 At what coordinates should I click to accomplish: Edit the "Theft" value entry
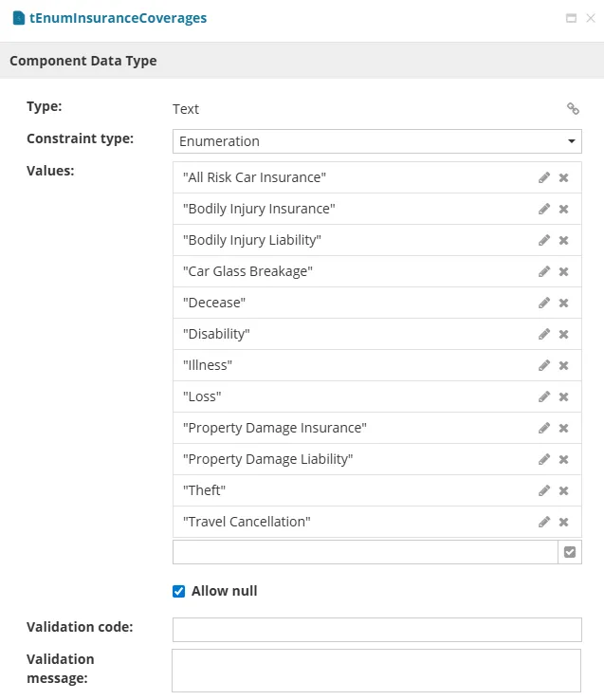544,490
